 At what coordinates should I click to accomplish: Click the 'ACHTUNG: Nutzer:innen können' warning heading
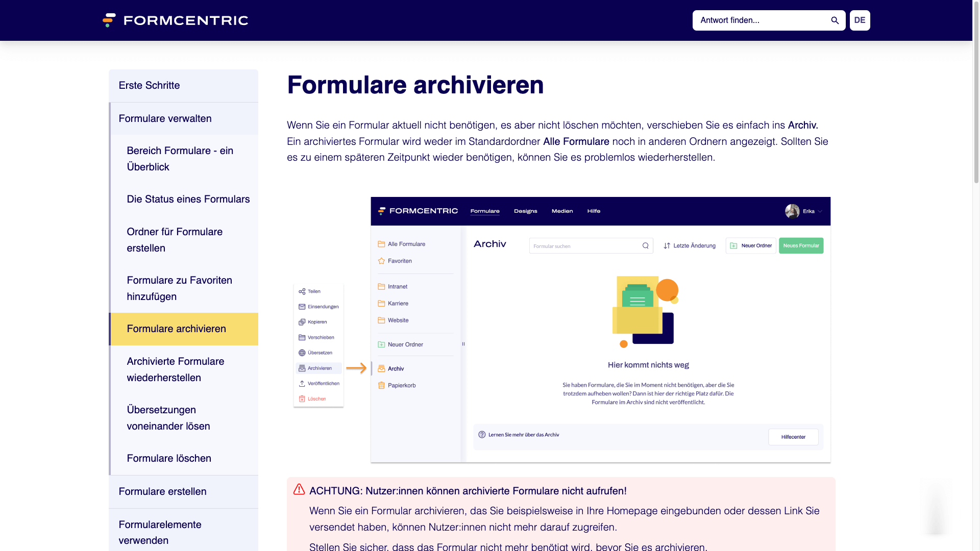[x=468, y=491]
